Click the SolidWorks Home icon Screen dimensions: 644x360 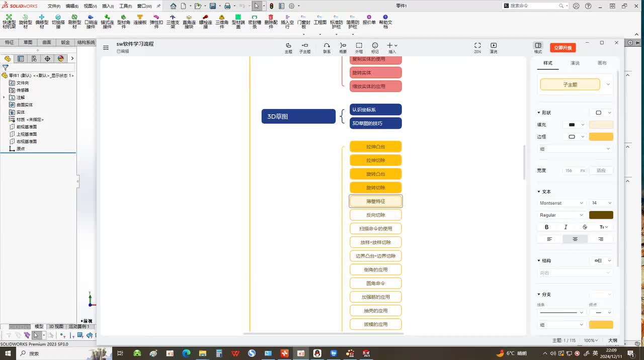pyautogui.click(x=173, y=6)
